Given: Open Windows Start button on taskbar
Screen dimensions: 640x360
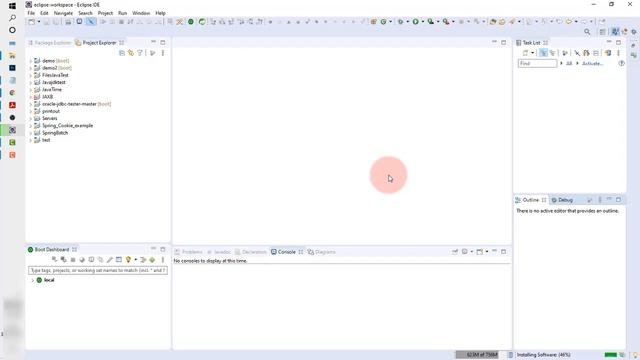Looking at the screenshot, I should (12, 6).
